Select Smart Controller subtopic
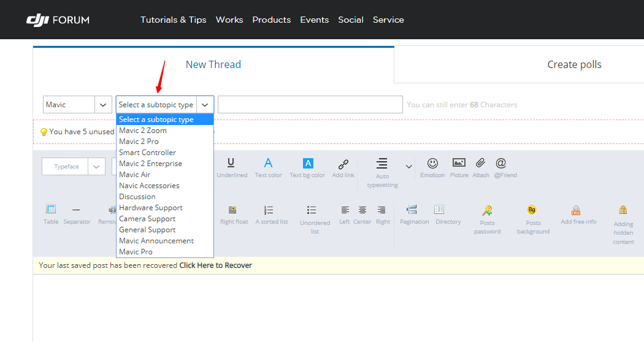Screen dimensions: 644x342 click(165, 153)
